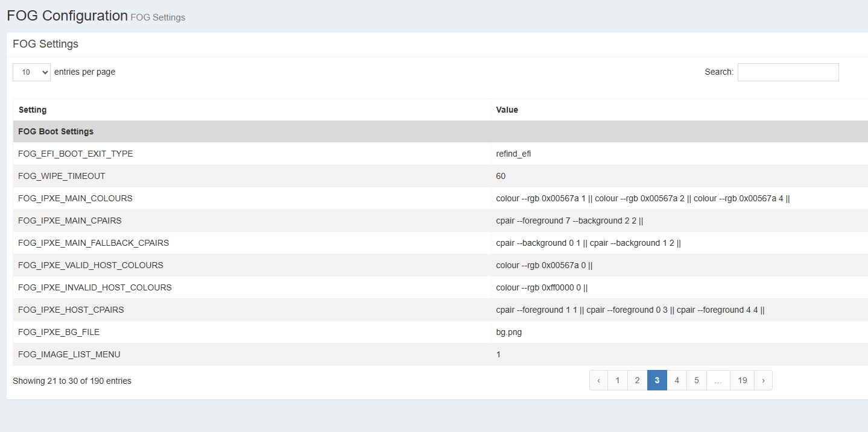Select current page 3 button
Viewport: 868px width, 432px height.
[x=657, y=380]
